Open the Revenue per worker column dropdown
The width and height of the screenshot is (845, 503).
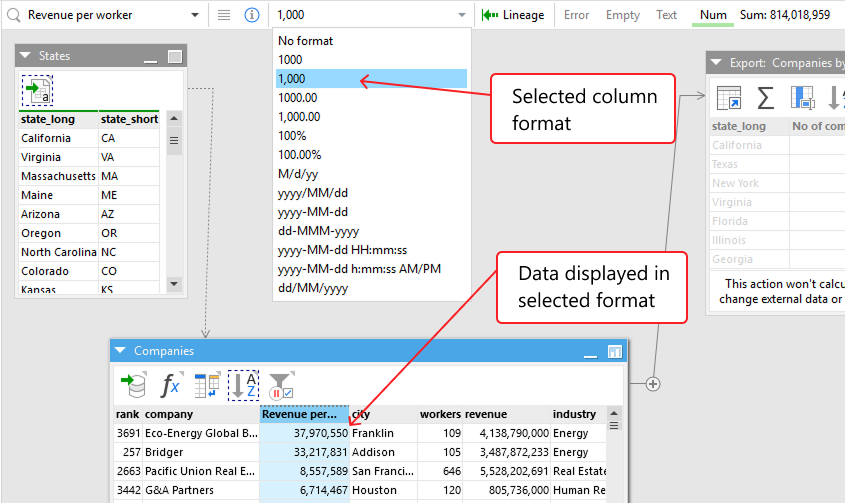pos(195,15)
